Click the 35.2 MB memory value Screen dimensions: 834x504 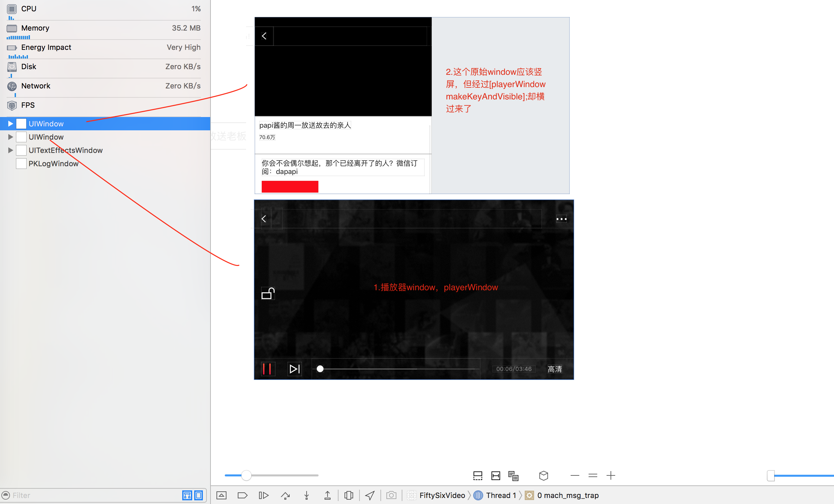point(186,28)
